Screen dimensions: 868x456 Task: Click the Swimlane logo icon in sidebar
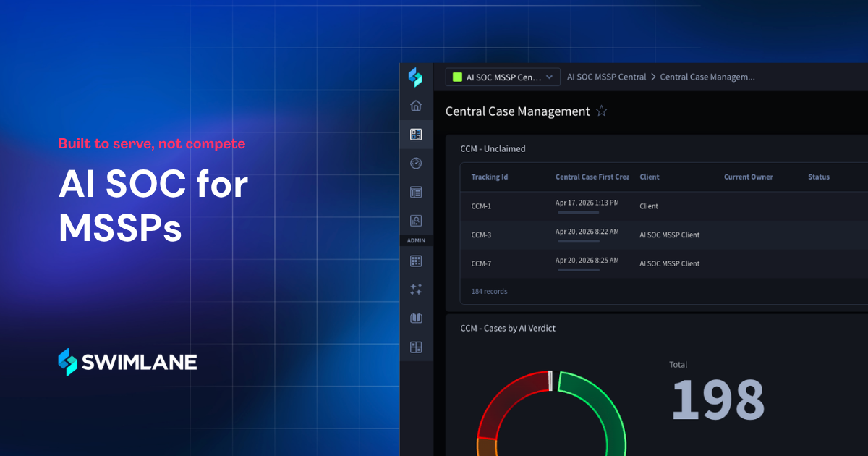[x=415, y=77]
